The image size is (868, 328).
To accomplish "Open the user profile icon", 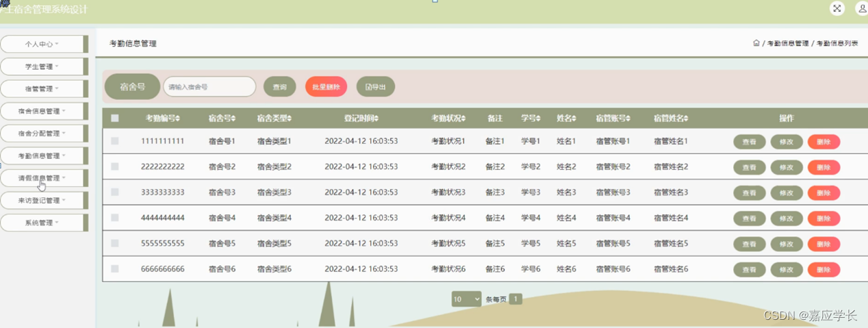I will pyautogui.click(x=861, y=8).
